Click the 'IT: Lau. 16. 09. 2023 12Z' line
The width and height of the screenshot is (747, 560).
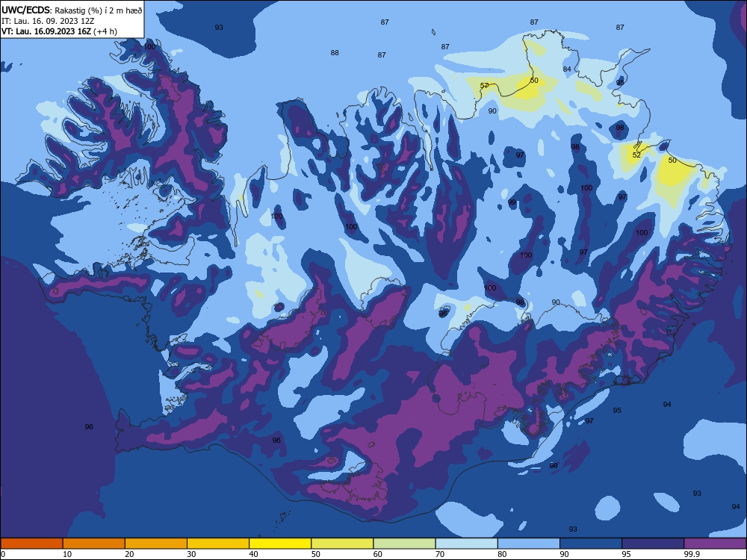(x=48, y=21)
